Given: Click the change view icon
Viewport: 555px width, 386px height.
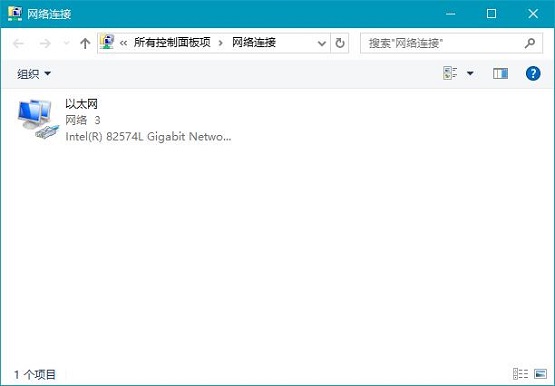Looking at the screenshot, I should coord(450,73).
